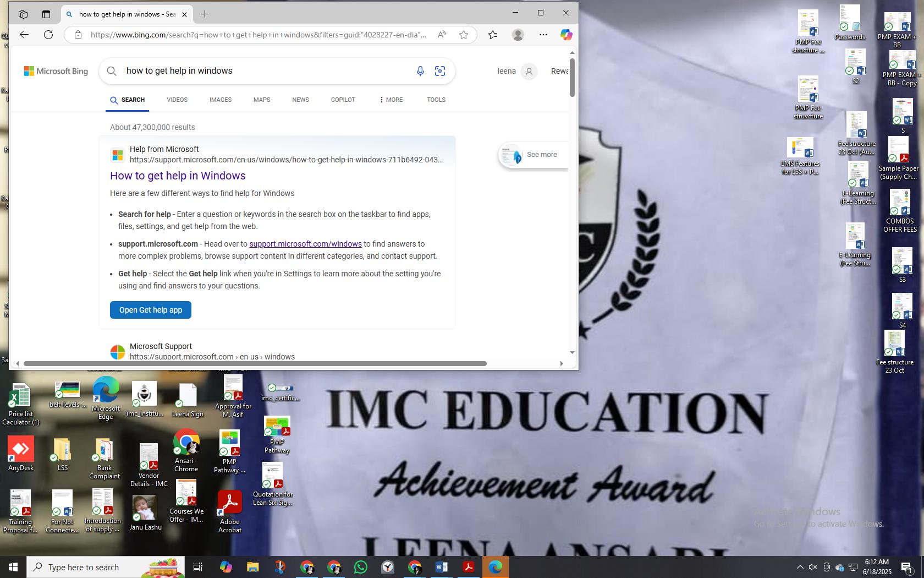Open File Explorer from the taskbar
The height and width of the screenshot is (578, 924).
pos(252,567)
